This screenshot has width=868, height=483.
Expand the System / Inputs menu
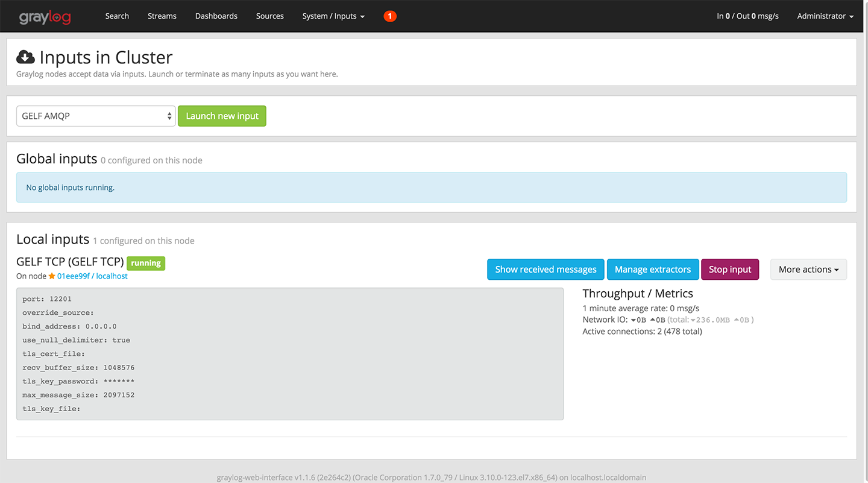click(333, 16)
